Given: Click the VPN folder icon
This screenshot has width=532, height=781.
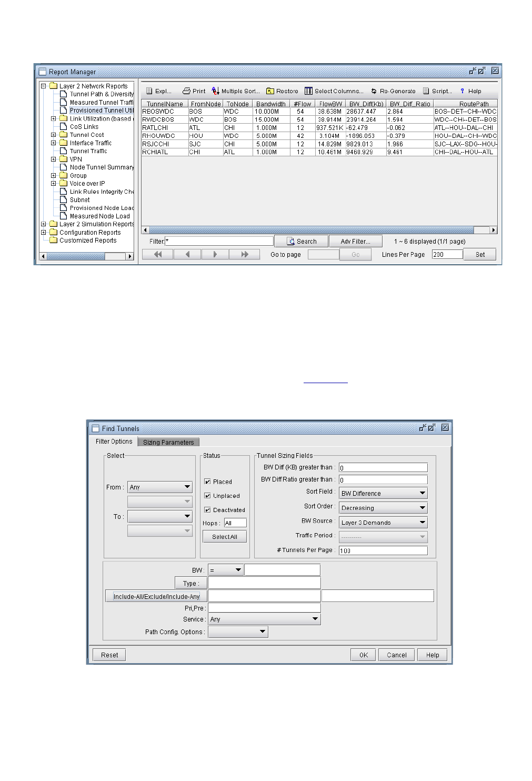Looking at the screenshot, I should click(64, 159).
